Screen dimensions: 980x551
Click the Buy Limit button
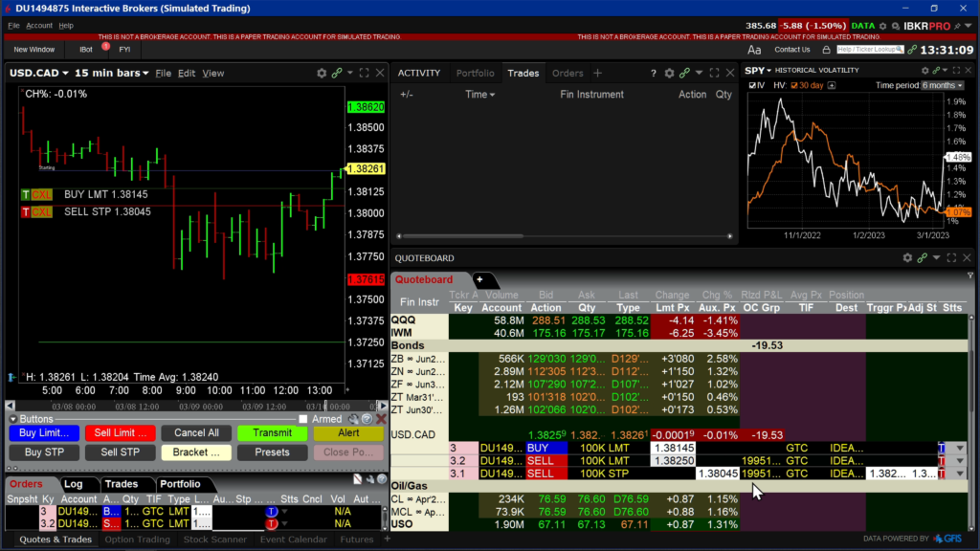click(x=44, y=433)
